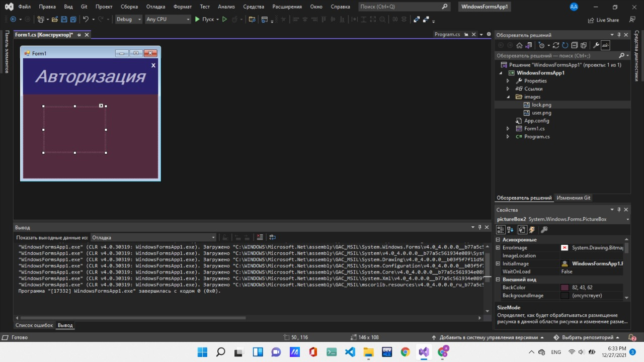
Task: Expand the Ссылки node in solution tree
Action: (x=508, y=89)
